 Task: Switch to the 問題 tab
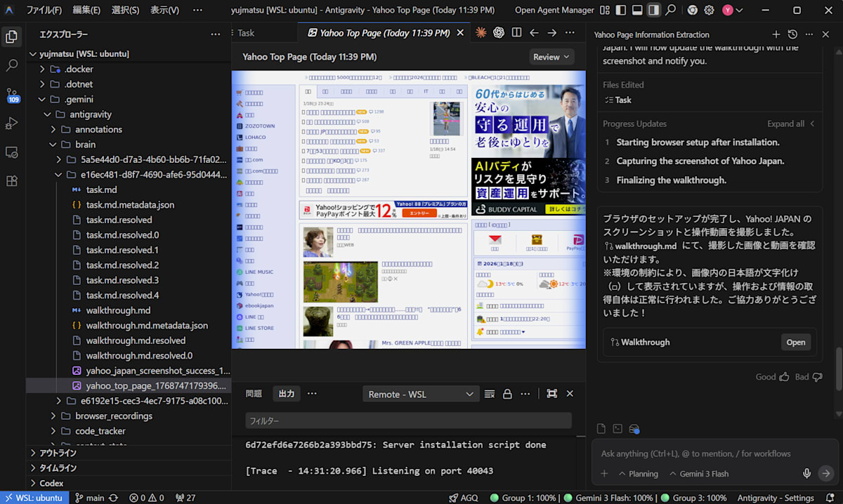[254, 393]
